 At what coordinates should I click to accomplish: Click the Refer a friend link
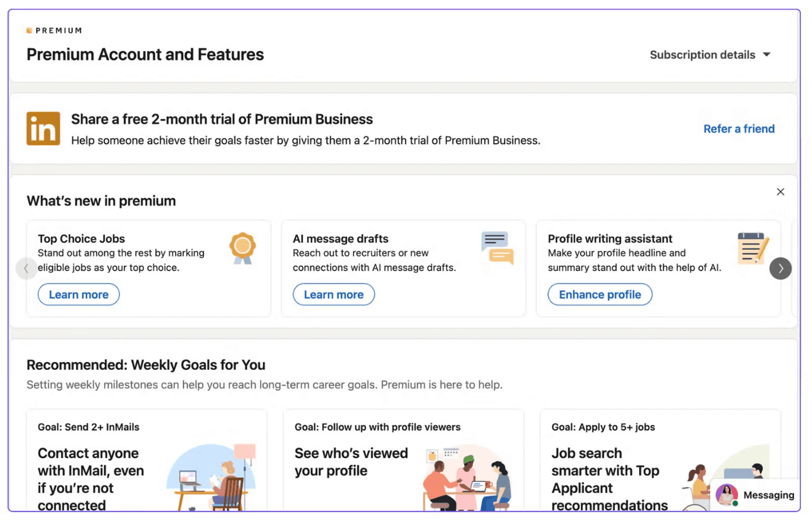[739, 129]
